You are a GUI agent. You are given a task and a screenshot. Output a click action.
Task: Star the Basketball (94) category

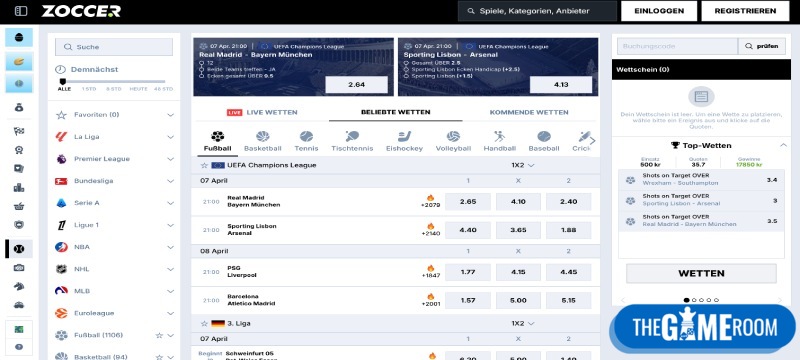click(x=159, y=357)
